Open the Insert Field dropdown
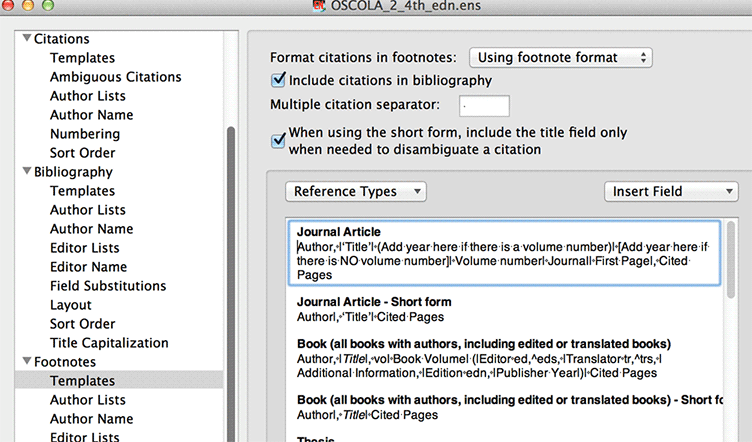The height and width of the screenshot is (442, 752). [x=670, y=191]
